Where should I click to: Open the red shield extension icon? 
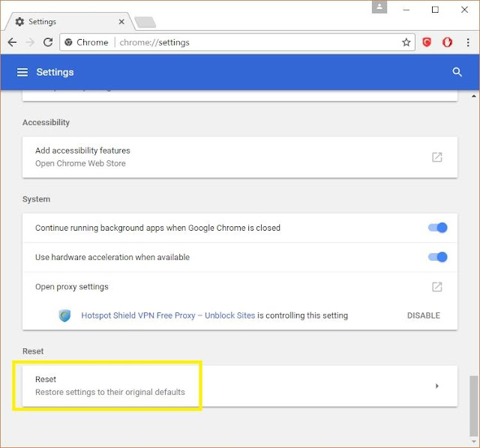point(427,42)
